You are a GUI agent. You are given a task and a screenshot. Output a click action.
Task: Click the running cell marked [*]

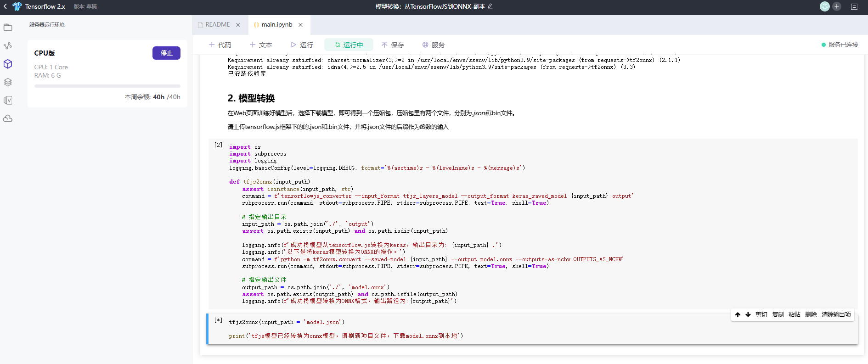533,329
